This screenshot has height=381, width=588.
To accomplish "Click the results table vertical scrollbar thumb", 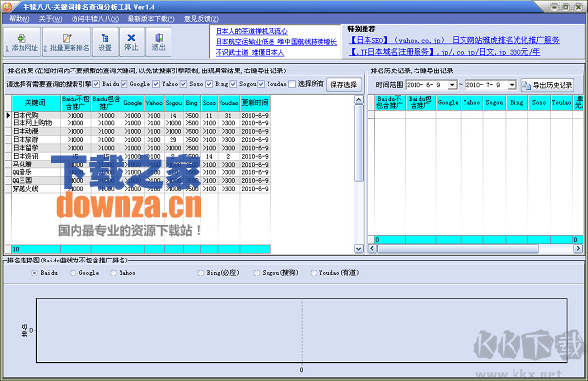I will (x=359, y=143).
